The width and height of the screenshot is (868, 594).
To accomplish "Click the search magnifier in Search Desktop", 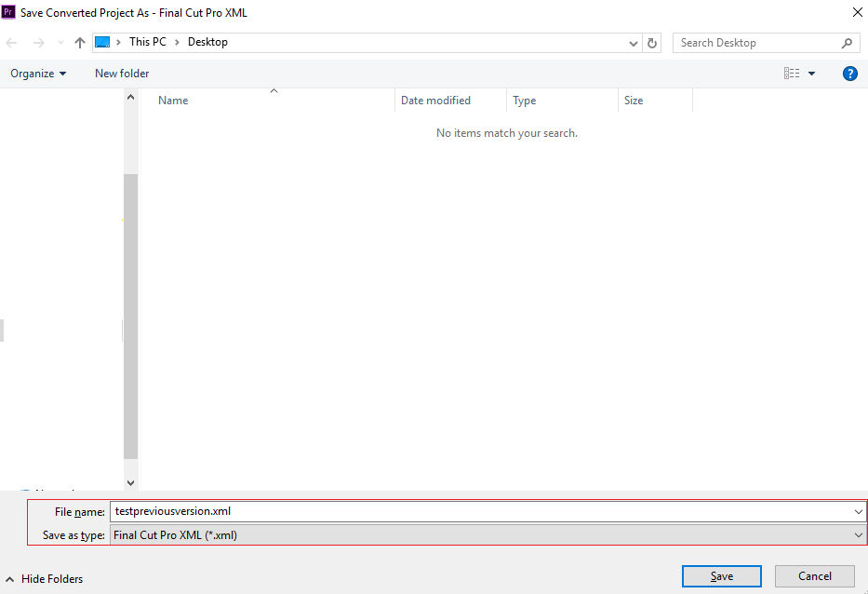I will pos(846,43).
